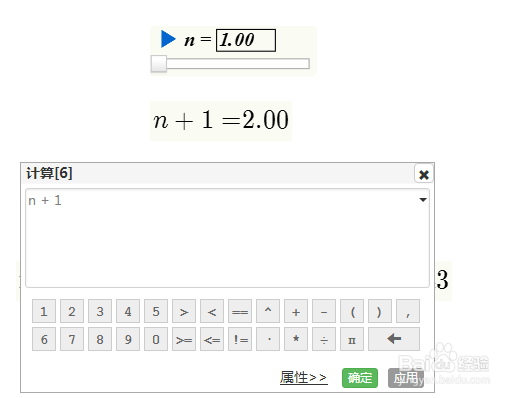This screenshot has height=398, width=520.
Task: Insert the double equals operator
Action: coord(240,311)
